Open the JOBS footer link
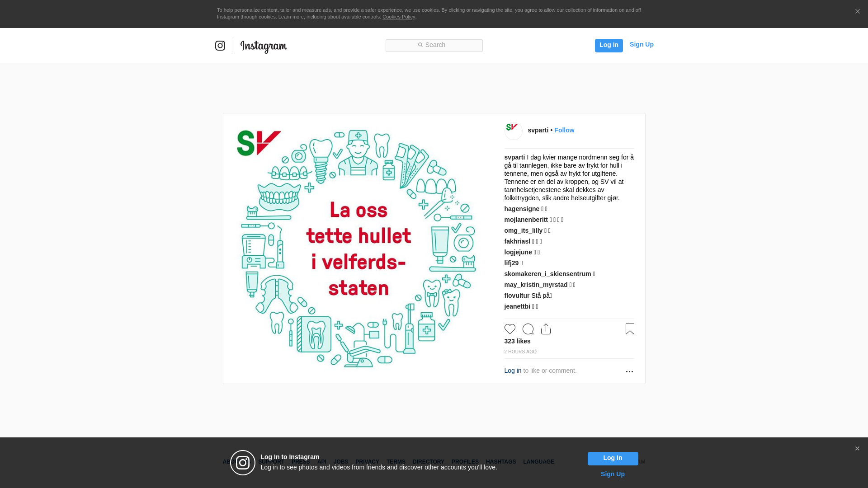868x488 pixels. coord(341,462)
